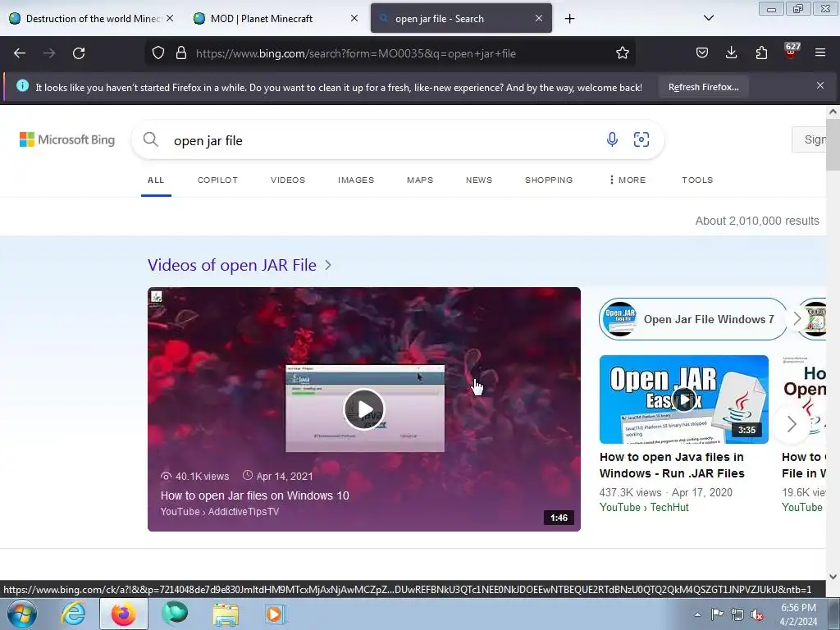This screenshot has height=630, width=840.
Task: Open How to open Jar files on Windows 10
Action: point(254,495)
